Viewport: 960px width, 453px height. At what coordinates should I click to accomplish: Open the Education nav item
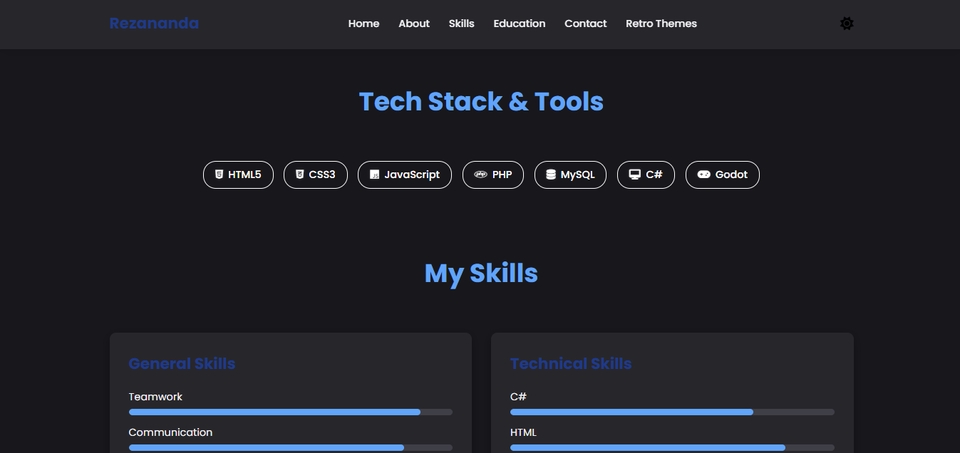pos(519,23)
